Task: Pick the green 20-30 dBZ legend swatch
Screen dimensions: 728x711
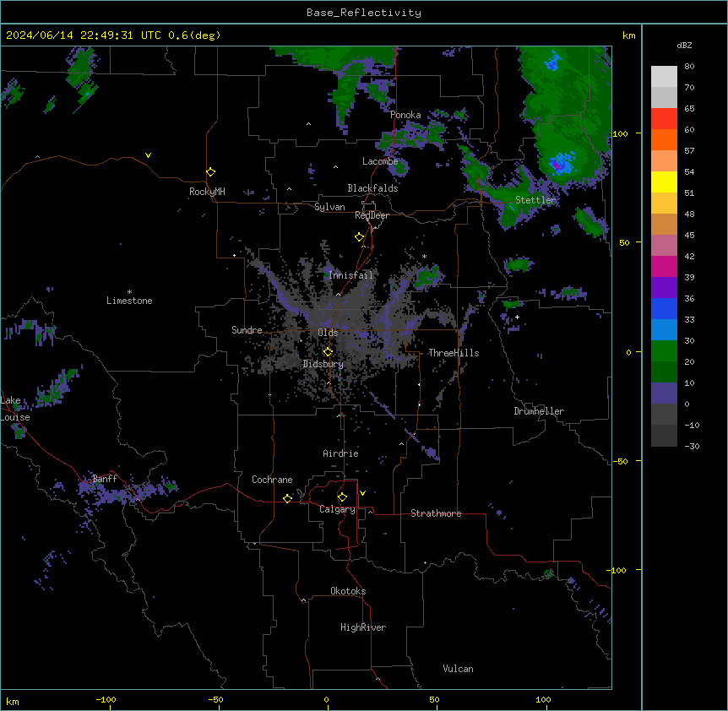Action: [664, 351]
